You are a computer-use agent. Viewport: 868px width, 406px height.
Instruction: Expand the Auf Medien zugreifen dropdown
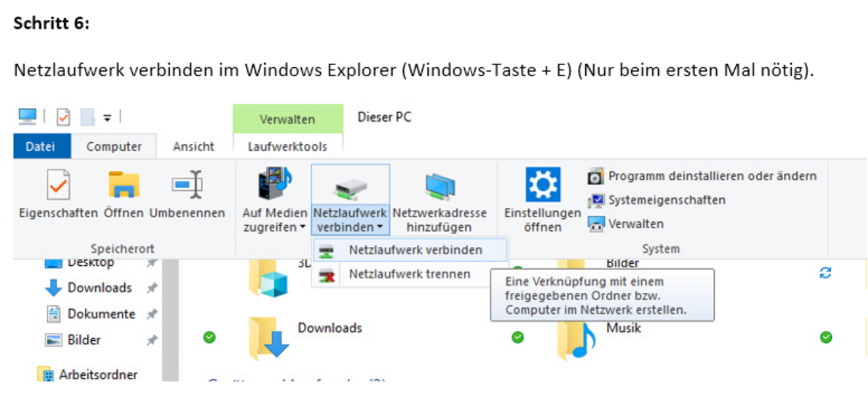(x=274, y=220)
